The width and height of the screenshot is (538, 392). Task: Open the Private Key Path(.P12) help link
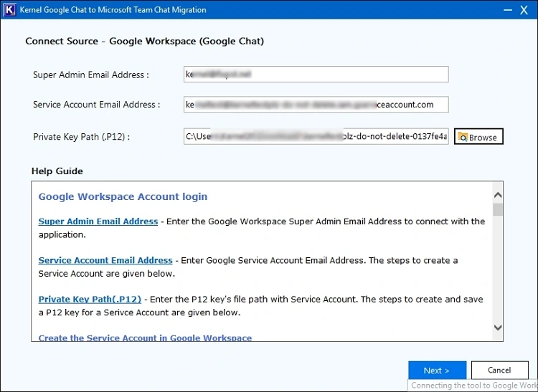pos(90,299)
